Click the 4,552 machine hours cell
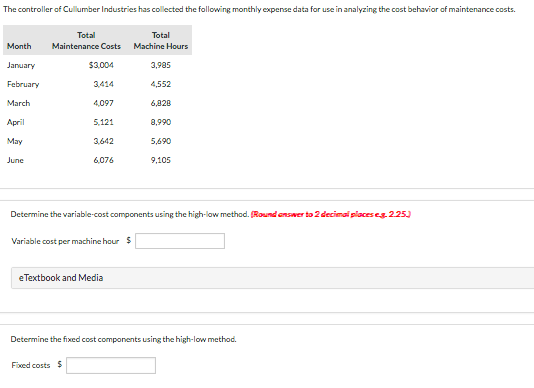This screenshot has height=388, width=534. click(x=161, y=84)
